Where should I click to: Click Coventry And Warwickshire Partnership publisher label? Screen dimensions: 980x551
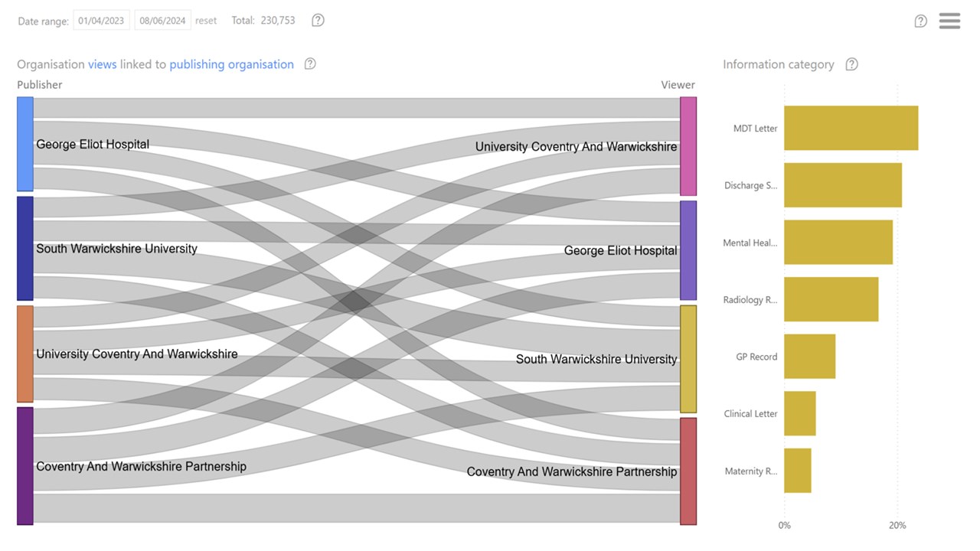tap(141, 466)
